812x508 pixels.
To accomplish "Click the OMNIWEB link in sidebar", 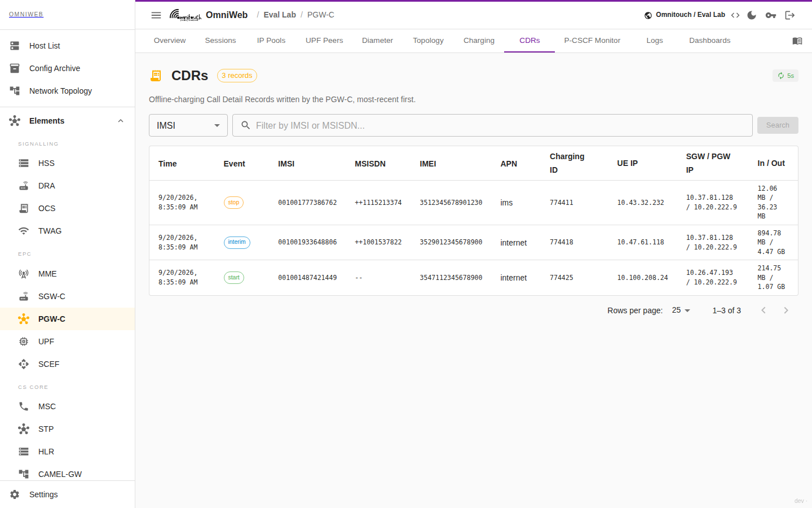I will [x=26, y=15].
